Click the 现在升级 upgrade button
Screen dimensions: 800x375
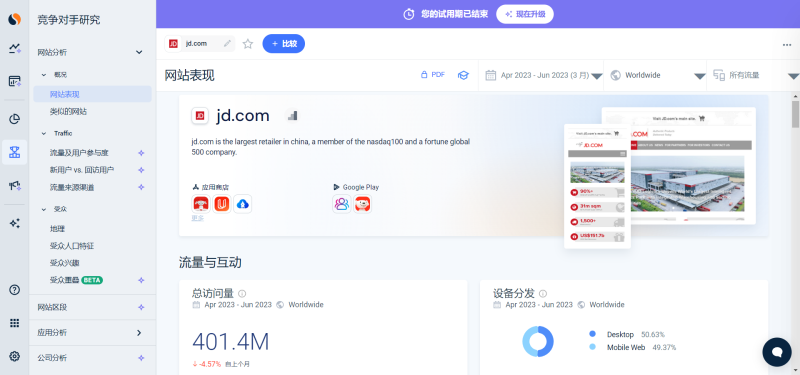pyautogui.click(x=524, y=14)
